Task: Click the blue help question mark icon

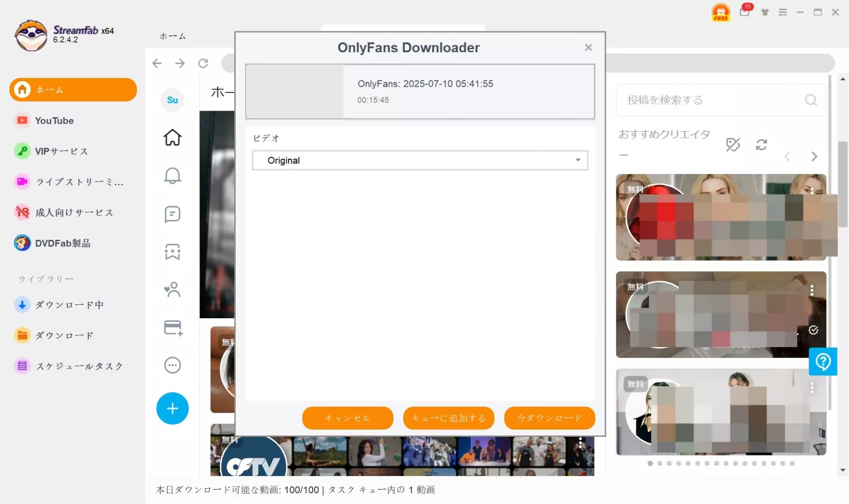Action: [823, 362]
